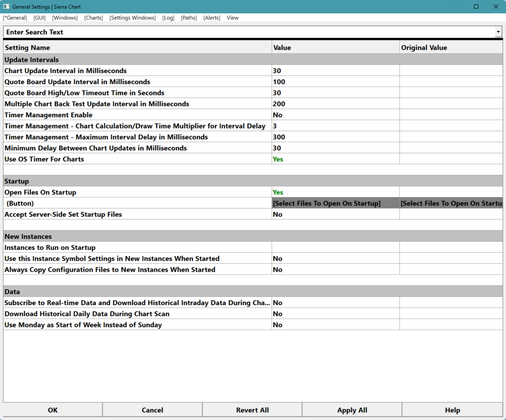The height and width of the screenshot is (420, 506).
Task: Select the Startup section header
Action: pyautogui.click(x=253, y=181)
